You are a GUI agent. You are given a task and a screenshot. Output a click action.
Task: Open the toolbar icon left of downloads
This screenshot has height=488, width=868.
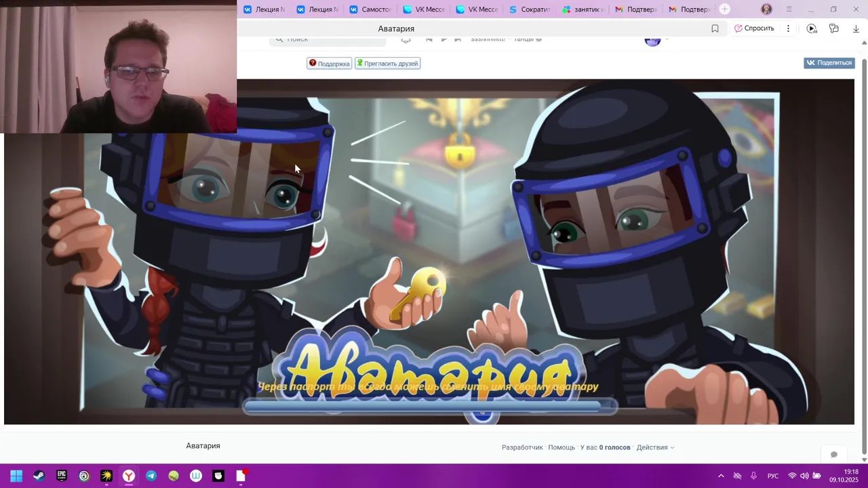pyautogui.click(x=834, y=28)
